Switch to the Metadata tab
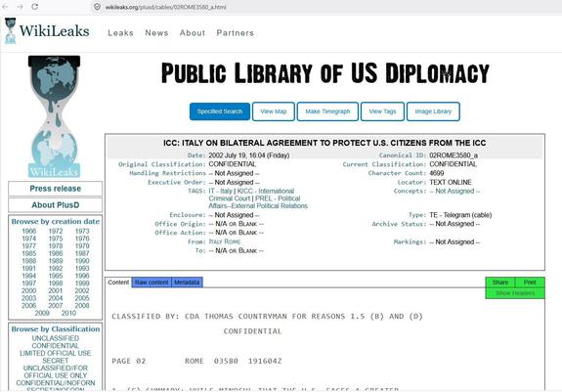This screenshot has width=562, height=392. 187,283
